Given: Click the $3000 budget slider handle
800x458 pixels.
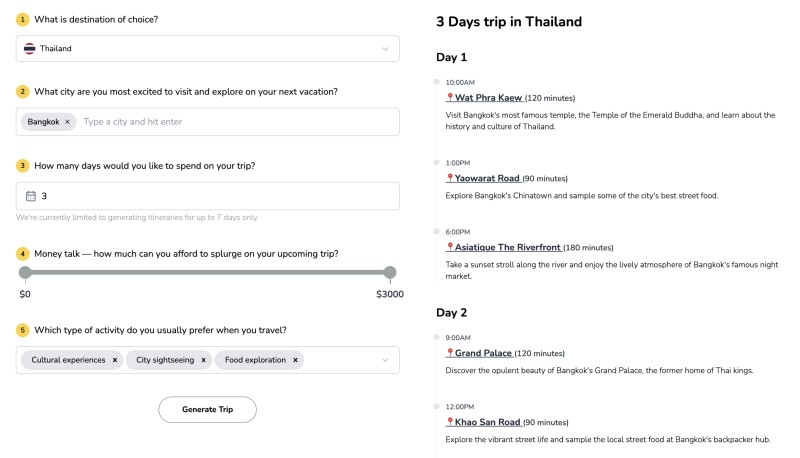Looking at the screenshot, I should click(390, 272).
